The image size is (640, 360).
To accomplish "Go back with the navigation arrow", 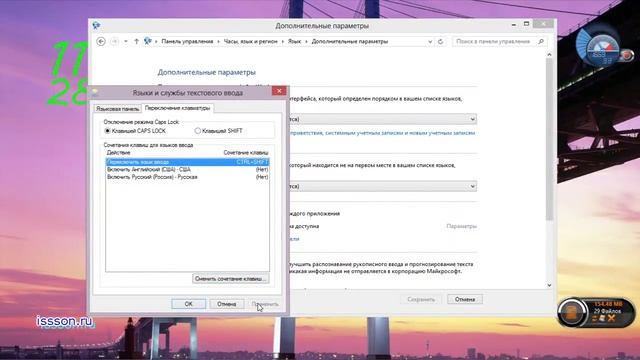I will click(101, 41).
